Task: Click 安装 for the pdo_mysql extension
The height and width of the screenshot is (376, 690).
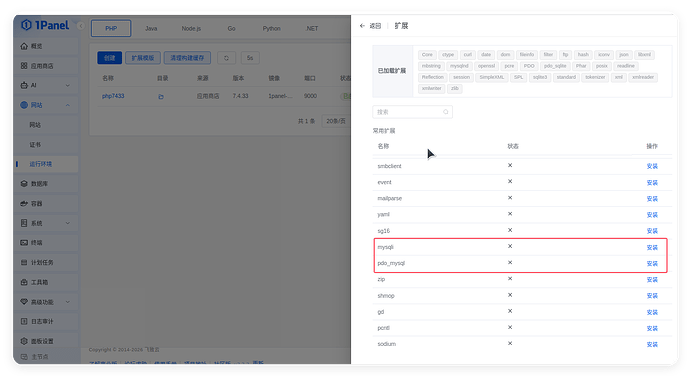Action: (652, 264)
